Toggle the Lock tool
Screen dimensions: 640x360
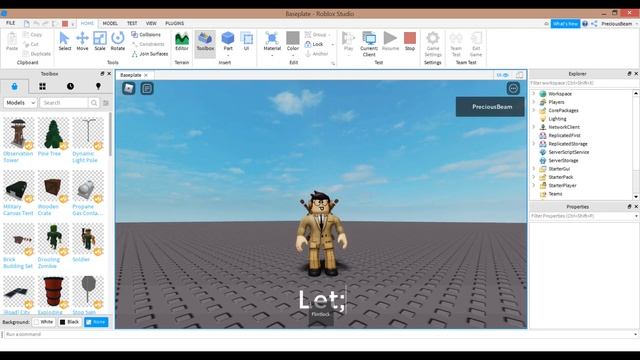click(314, 44)
